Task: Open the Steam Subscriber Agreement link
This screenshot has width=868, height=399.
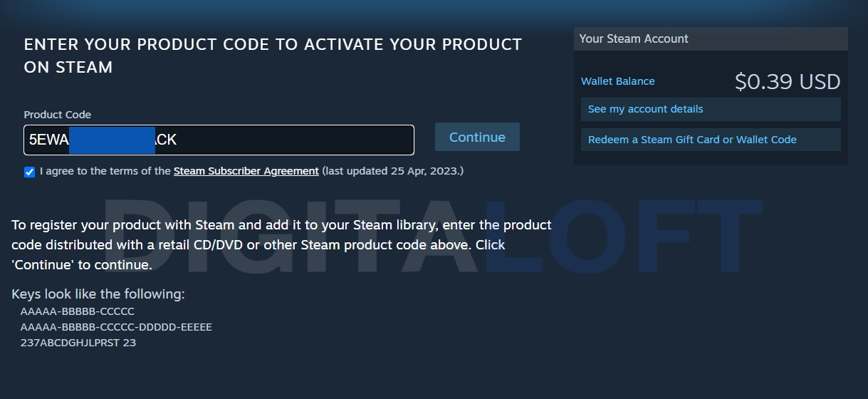Action: point(246,171)
